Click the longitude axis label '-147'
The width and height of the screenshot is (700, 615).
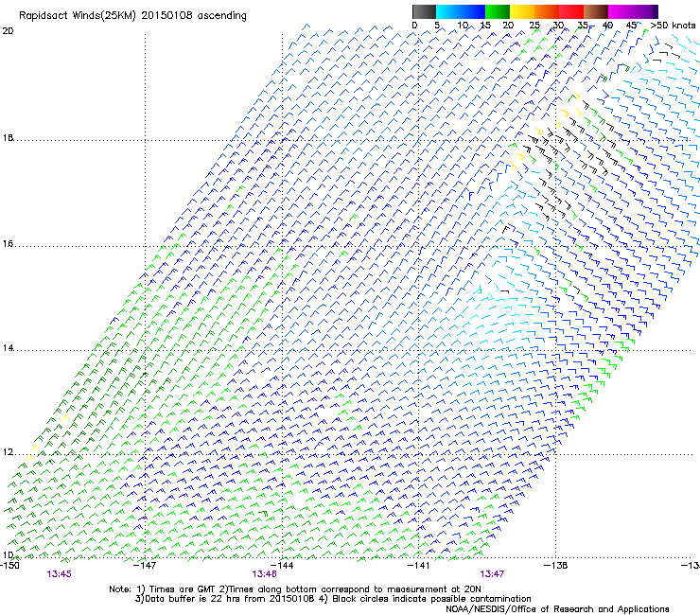pos(145,566)
